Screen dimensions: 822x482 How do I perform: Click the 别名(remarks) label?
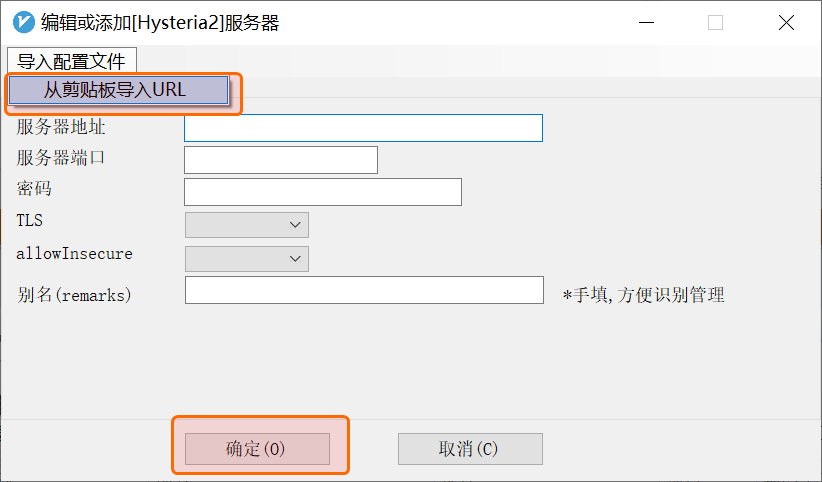74,295
